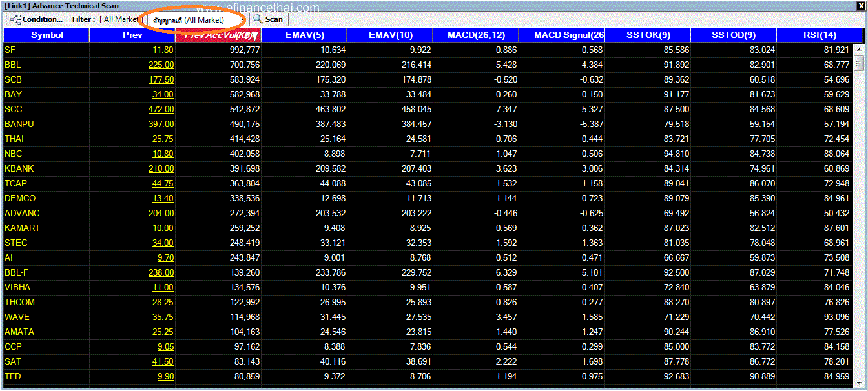The image size is (868, 391).
Task: Sort by the MACD Signal(26 column header
Action: tap(562, 35)
